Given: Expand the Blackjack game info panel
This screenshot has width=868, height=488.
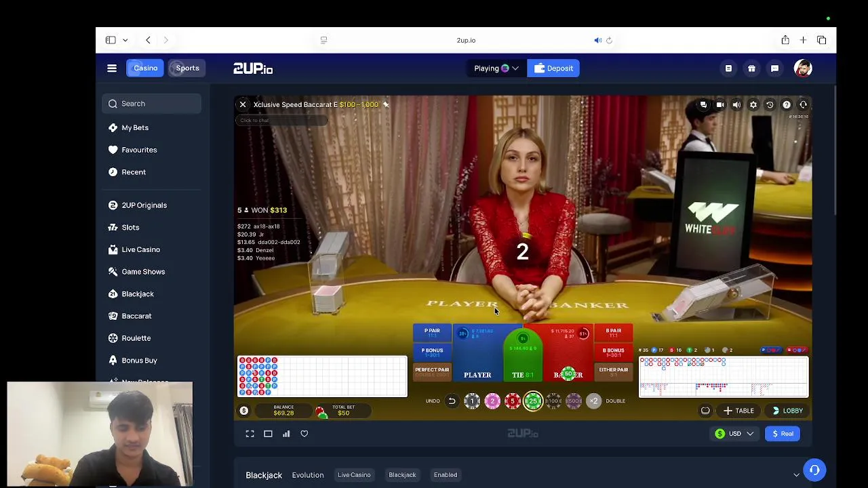Looking at the screenshot, I should [796, 475].
